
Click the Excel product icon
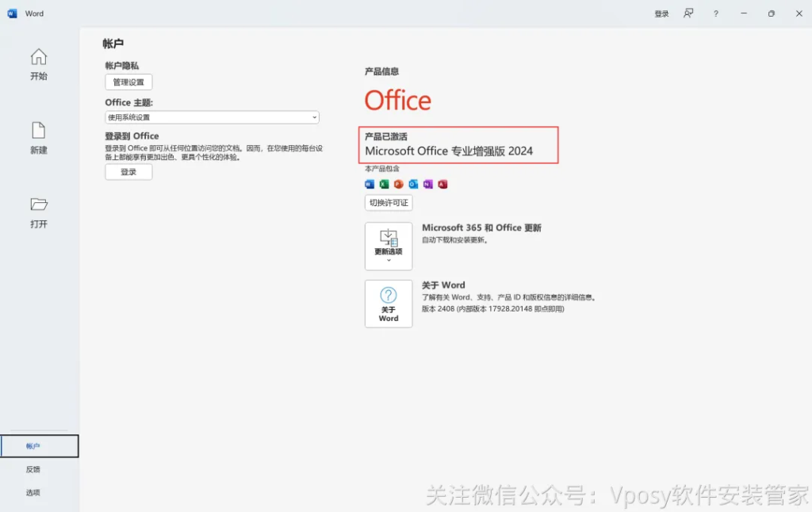384,185
